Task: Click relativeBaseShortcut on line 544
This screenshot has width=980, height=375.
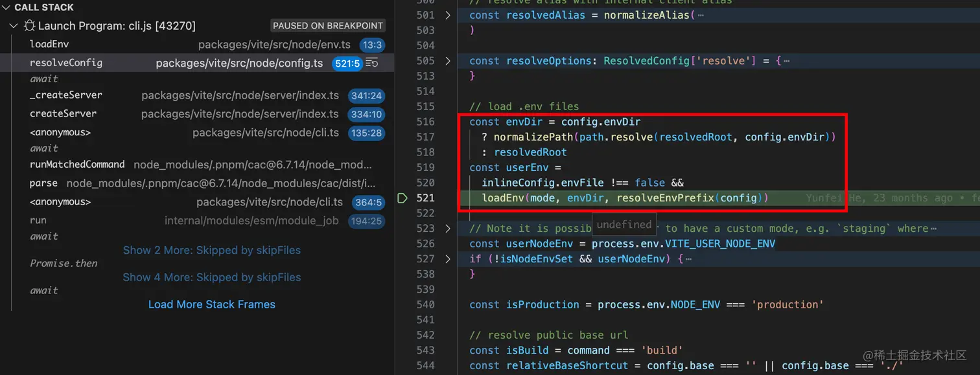Action: [567, 365]
